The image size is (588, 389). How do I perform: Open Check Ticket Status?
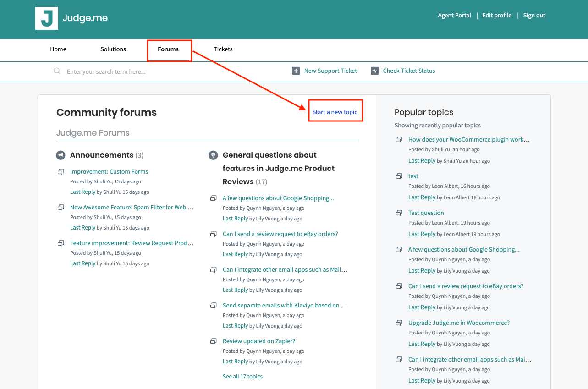(x=409, y=71)
